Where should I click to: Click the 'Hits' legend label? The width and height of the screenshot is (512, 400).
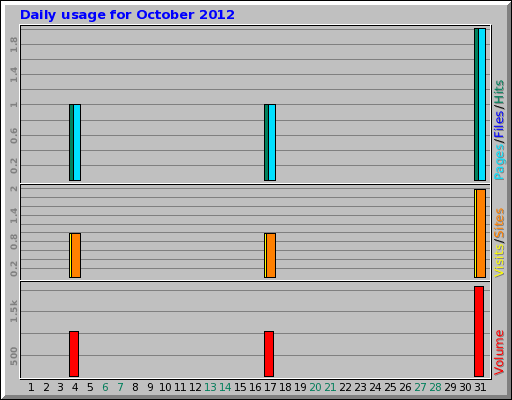point(499,92)
